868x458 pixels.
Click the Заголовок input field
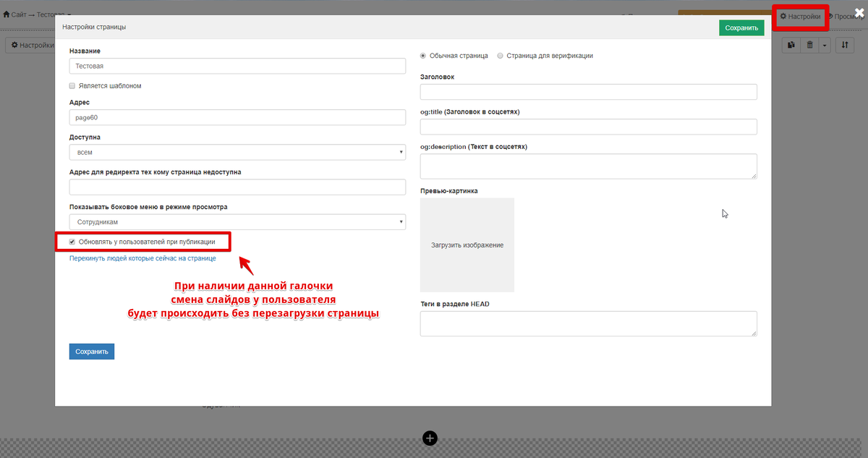[x=588, y=92]
